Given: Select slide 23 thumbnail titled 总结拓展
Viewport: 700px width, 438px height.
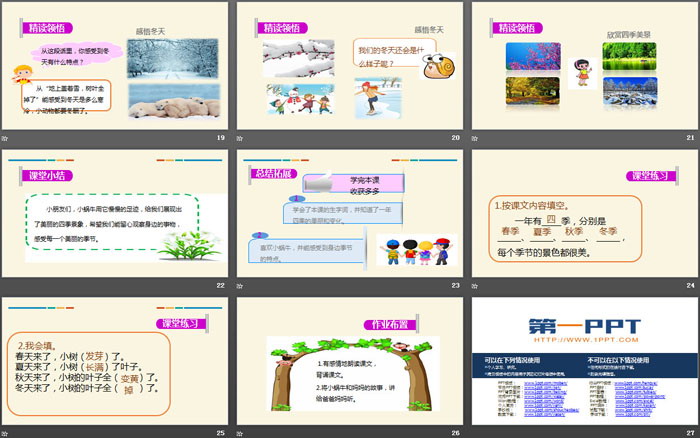Looking at the screenshot, I should click(350, 213).
